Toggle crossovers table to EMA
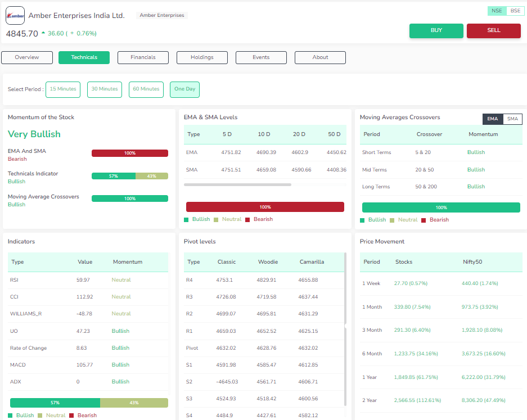The image size is (527, 420). [x=493, y=119]
